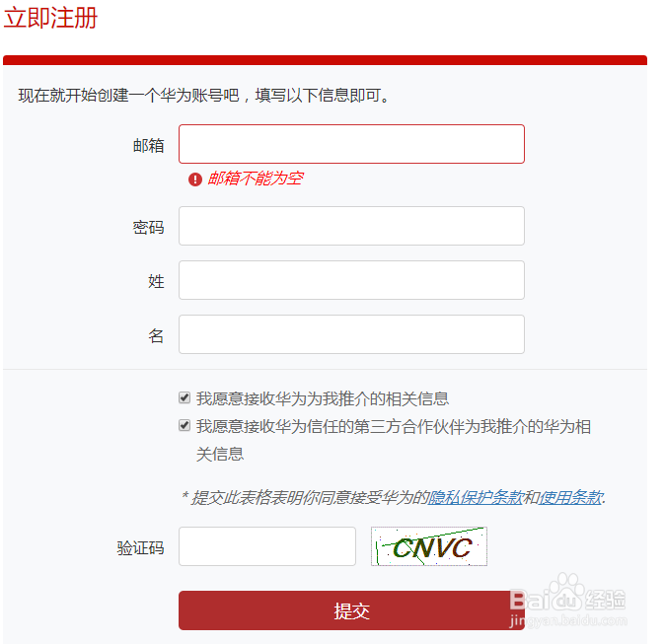
Task: Click the 验证码 field label
Action: [x=140, y=548]
